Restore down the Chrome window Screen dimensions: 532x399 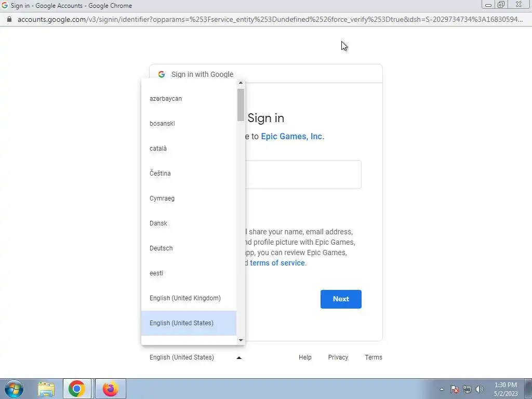tap(501, 5)
